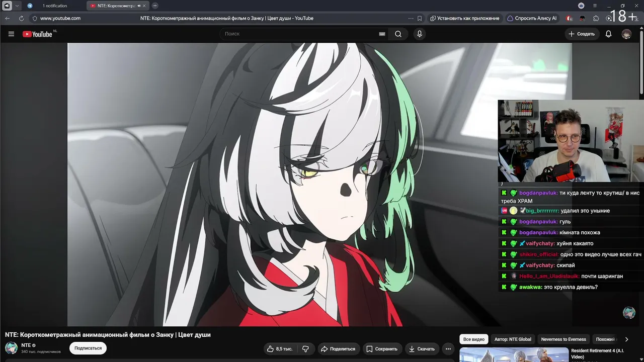Image resolution: width=644 pixels, height=362 pixels.
Task: Click the awakwa chat message "это круелла девиль?"
Action: pos(571,287)
